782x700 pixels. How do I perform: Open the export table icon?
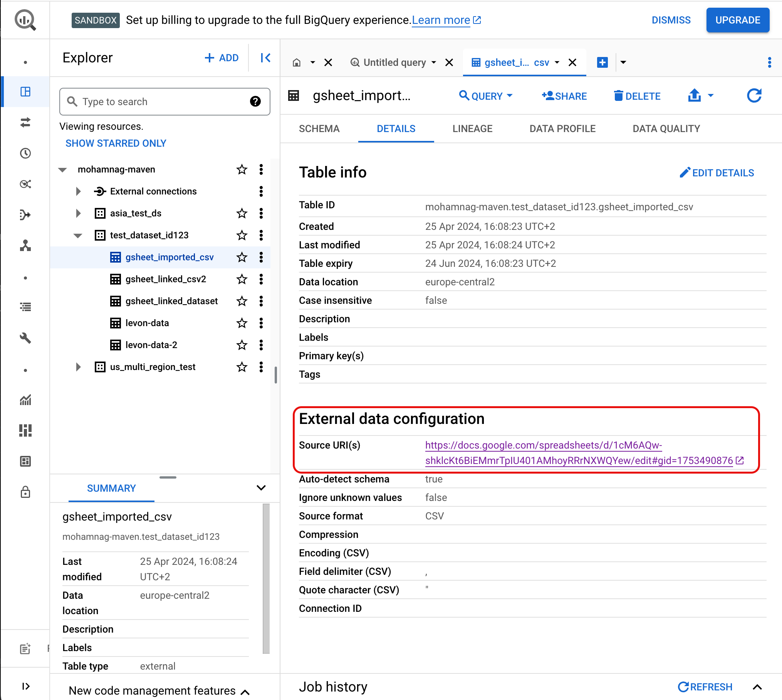click(x=695, y=96)
